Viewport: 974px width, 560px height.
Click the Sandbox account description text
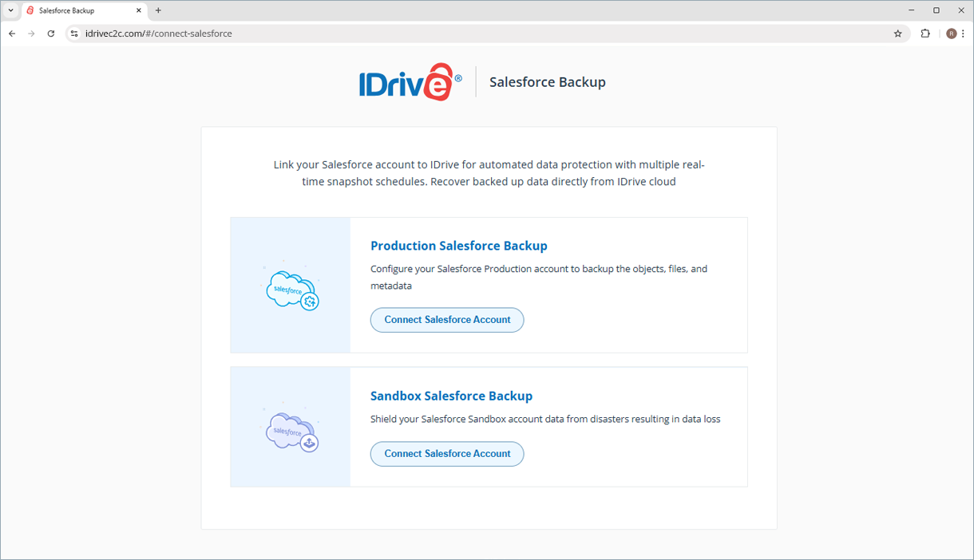pos(545,419)
